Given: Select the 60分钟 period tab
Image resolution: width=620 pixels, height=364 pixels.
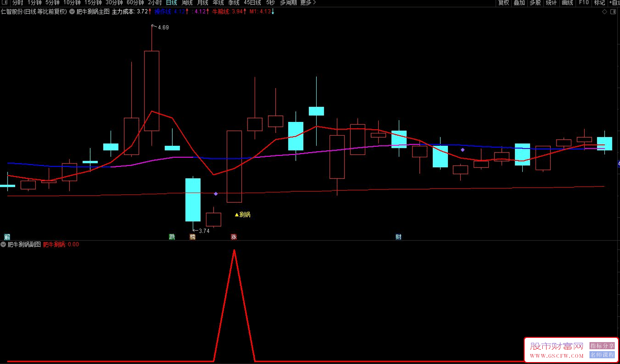Looking at the screenshot, I should (x=135, y=2).
